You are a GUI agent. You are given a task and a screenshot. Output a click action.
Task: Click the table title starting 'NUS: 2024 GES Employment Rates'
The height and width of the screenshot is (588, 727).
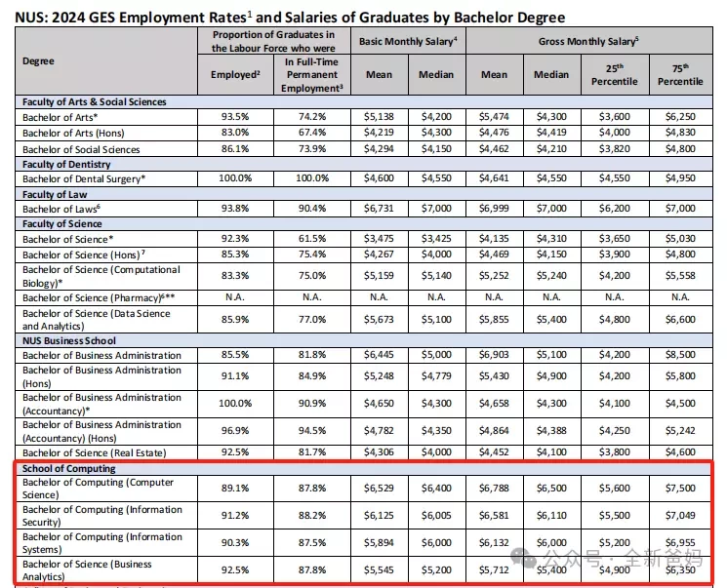tap(290, 18)
